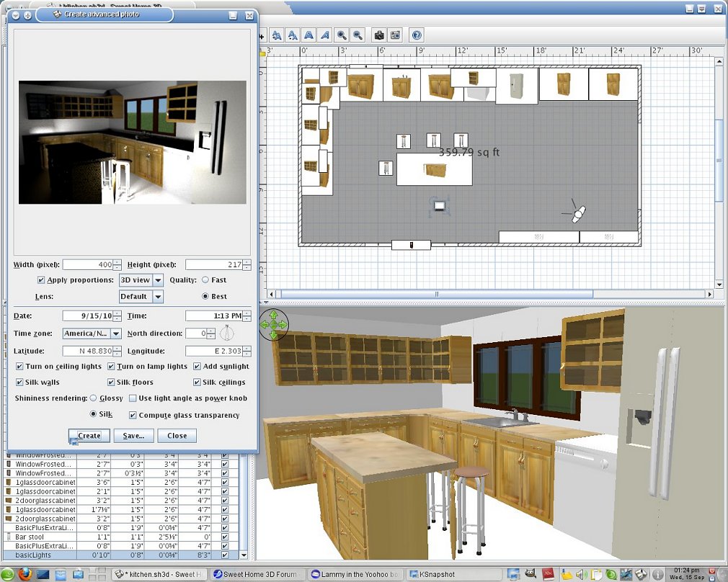The image size is (728, 582).
Task: Select the Fast quality radio button
Action: (x=205, y=279)
